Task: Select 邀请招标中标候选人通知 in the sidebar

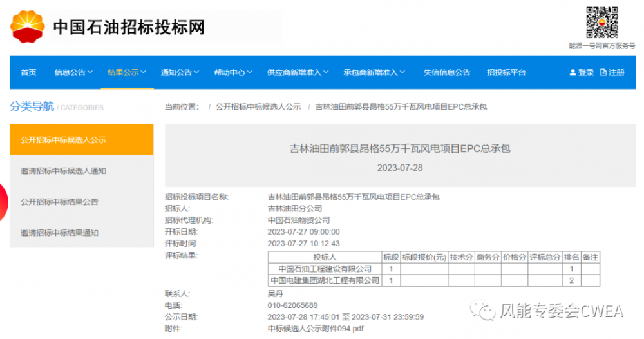Action: 82,171
